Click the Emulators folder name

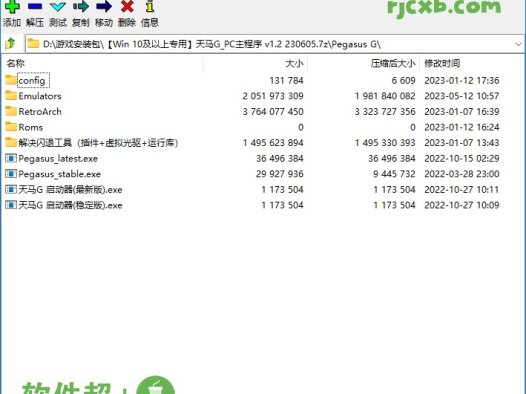click(x=40, y=96)
